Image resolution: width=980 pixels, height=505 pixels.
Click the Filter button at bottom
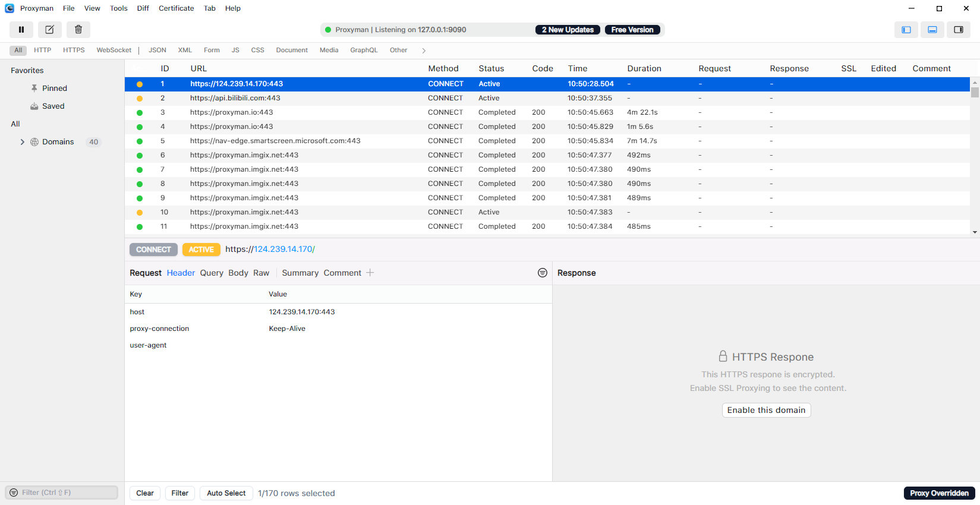[180, 493]
